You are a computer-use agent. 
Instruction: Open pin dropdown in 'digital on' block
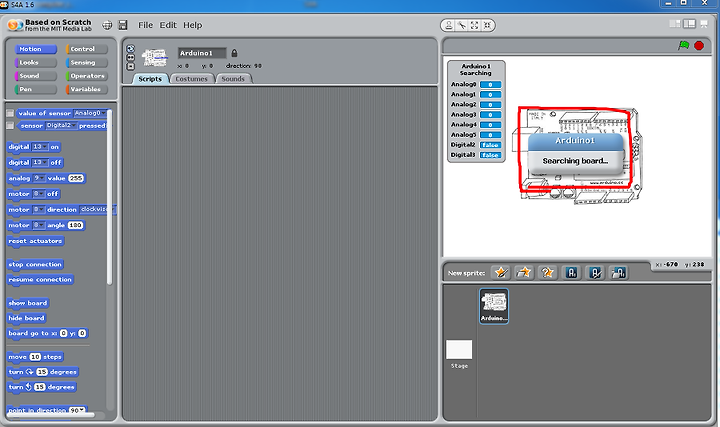point(39,147)
